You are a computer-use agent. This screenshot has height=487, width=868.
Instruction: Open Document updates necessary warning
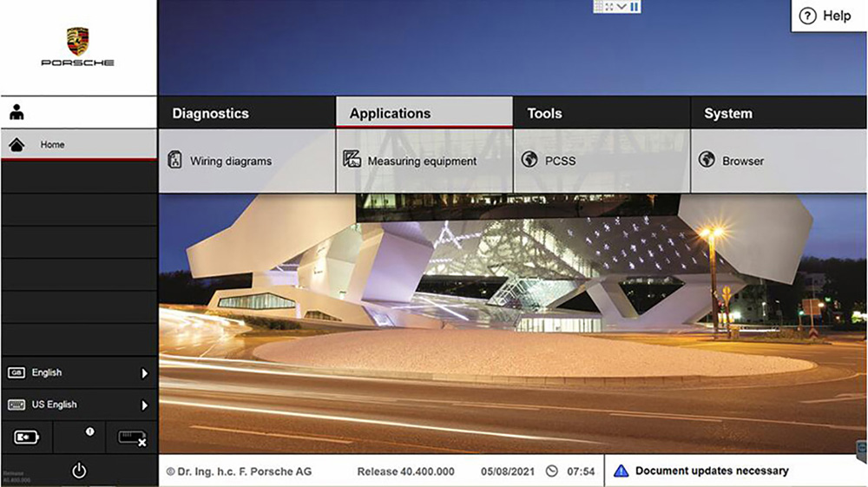pos(735,471)
